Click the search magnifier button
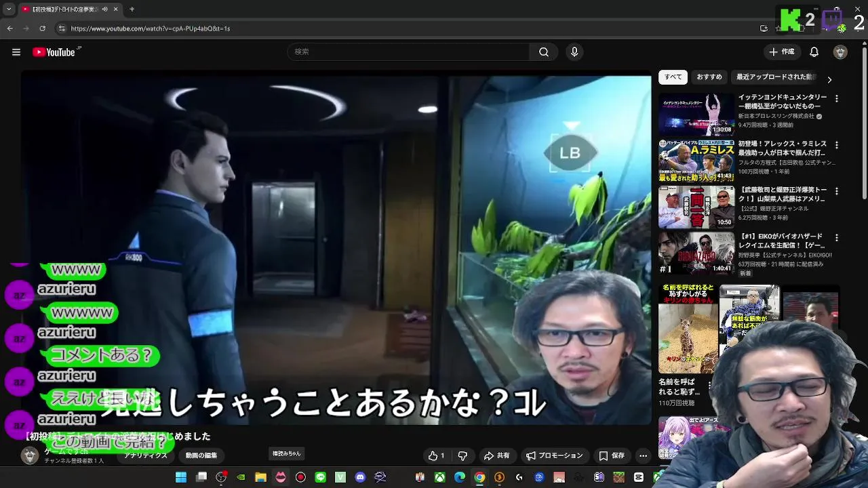868x488 pixels. pos(544,52)
